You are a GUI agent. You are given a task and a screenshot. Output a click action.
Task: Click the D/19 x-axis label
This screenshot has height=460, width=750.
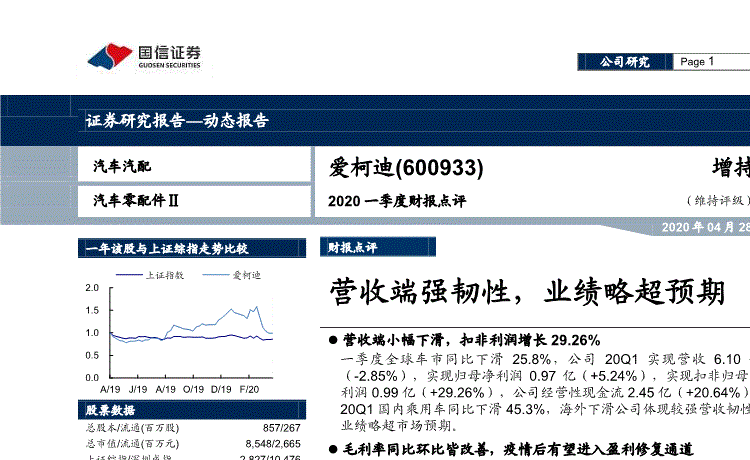(221, 389)
